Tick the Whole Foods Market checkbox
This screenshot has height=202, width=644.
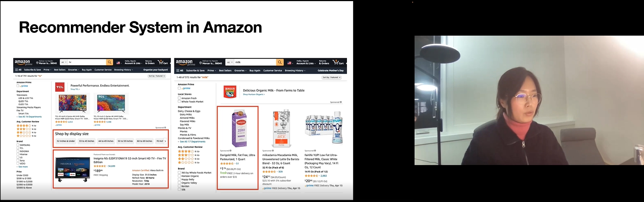coord(179,102)
